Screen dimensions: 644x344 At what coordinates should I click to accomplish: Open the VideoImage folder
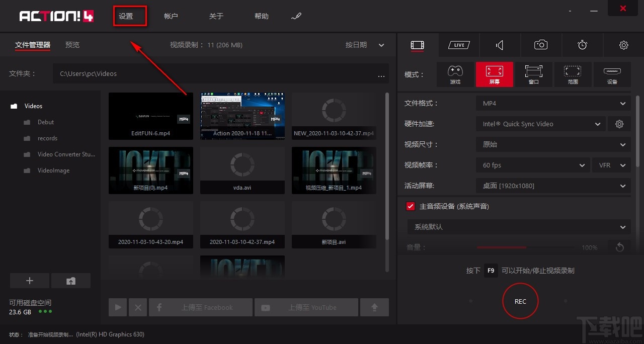tap(53, 170)
